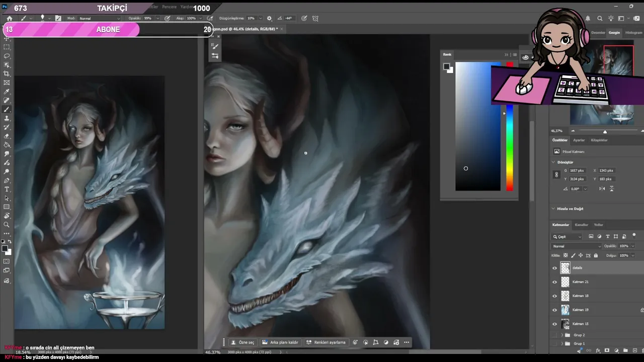Image resolution: width=644 pixels, height=362 pixels.
Task: Open the contextual task bar more options
Action: click(x=407, y=342)
